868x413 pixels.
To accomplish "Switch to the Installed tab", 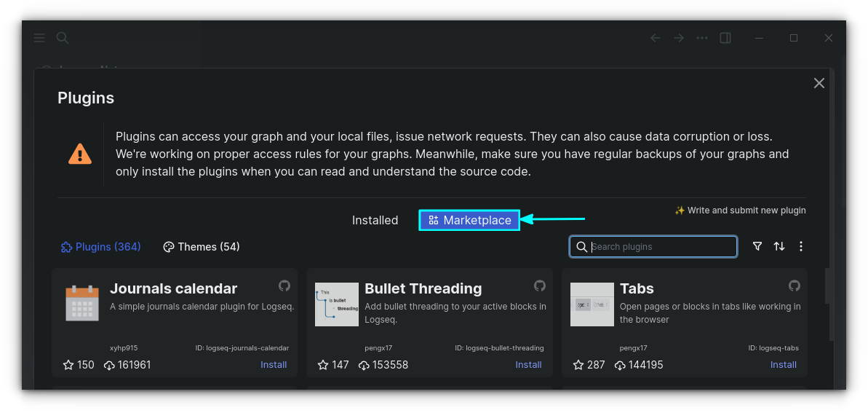I will 375,221.
